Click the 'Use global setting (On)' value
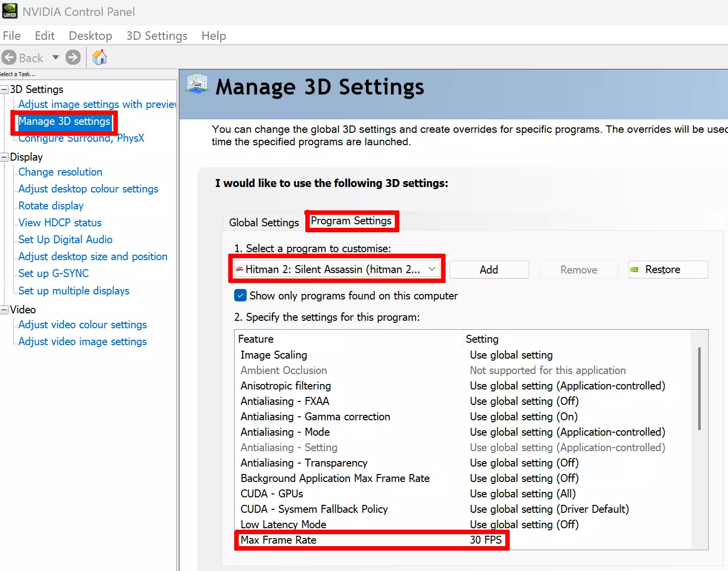The height and width of the screenshot is (571, 728). point(524,417)
